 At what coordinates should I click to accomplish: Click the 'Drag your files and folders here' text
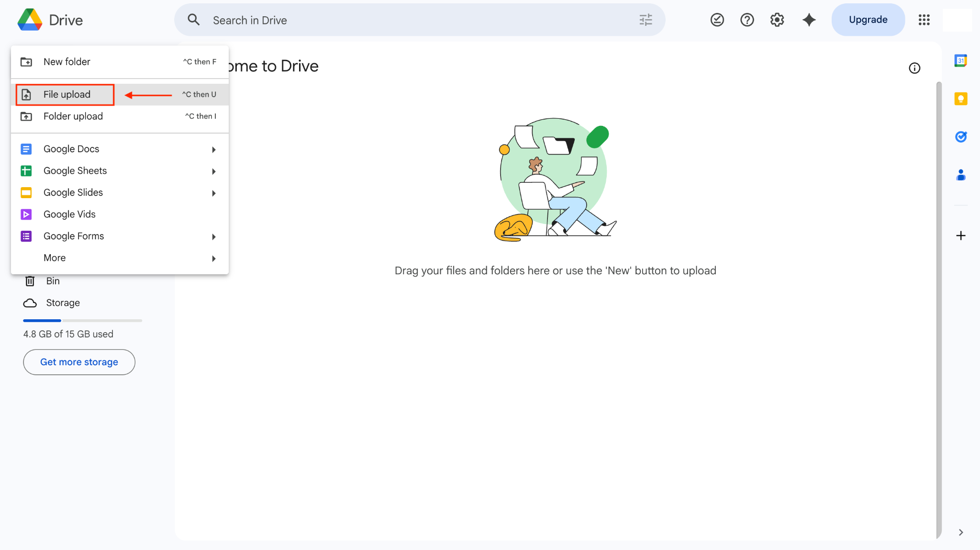[555, 270]
